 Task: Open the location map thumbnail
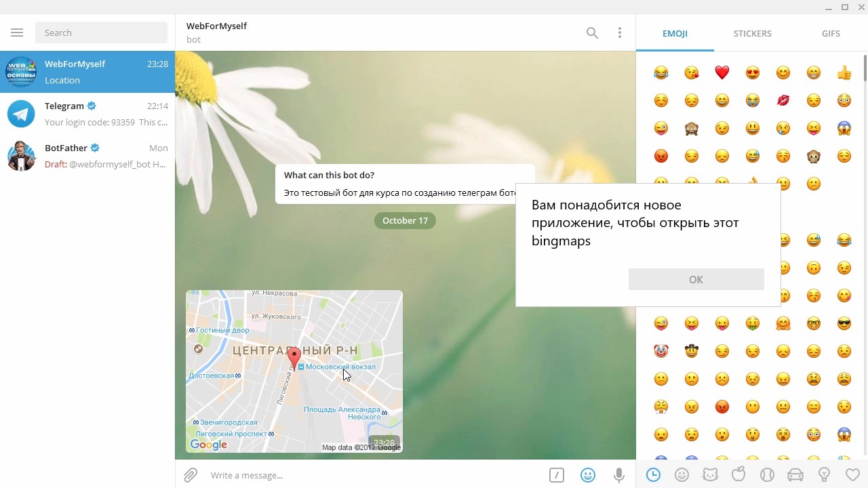(x=294, y=371)
